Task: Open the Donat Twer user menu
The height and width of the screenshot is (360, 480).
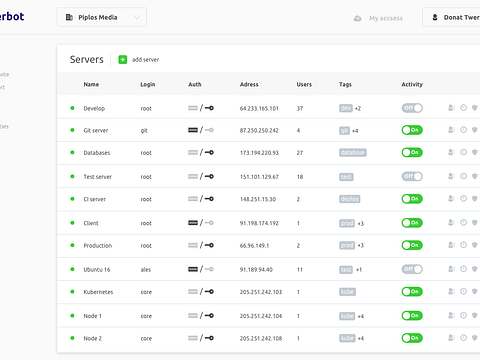Action: click(x=451, y=17)
